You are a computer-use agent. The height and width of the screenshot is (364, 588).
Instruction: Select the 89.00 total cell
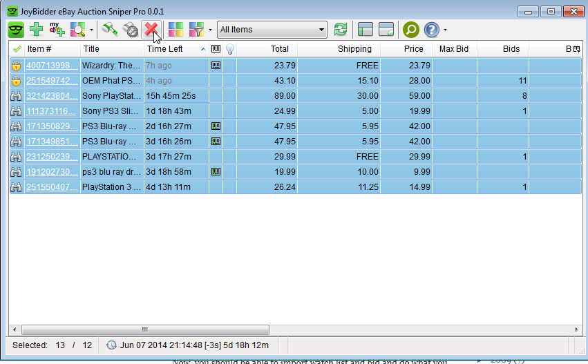tap(267, 96)
